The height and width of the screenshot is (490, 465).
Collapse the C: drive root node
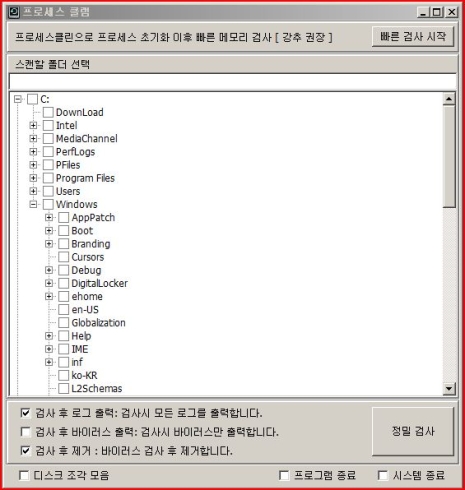(18, 99)
